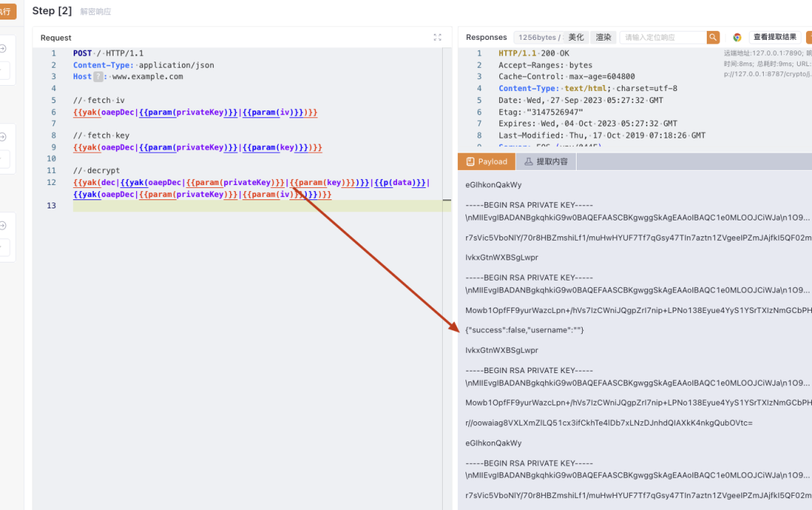Viewport: 812px width, 510px height.
Task: Click the r//oowaiag8VXLXmZlLQ51cx3ifCkhTe4IDb7xLNzDJnhdQIAXkK4nkgQubOVtc= payload row
Action: coord(609,423)
